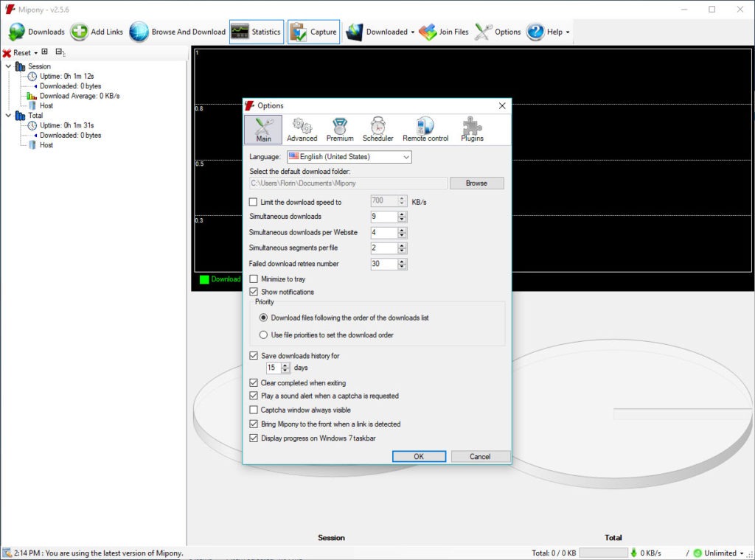The image size is (755, 560).
Task: Click Cancel in Options dialog
Action: pyautogui.click(x=480, y=457)
